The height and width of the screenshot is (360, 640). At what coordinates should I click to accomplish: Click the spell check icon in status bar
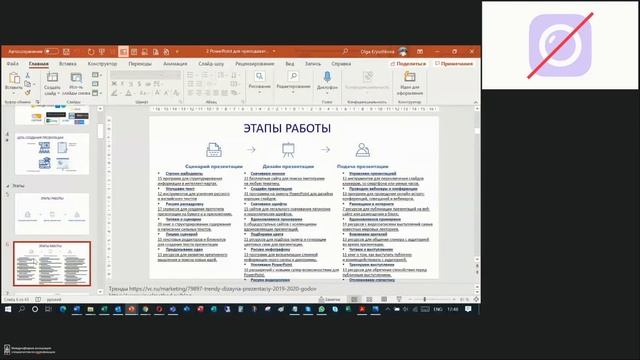38,299
